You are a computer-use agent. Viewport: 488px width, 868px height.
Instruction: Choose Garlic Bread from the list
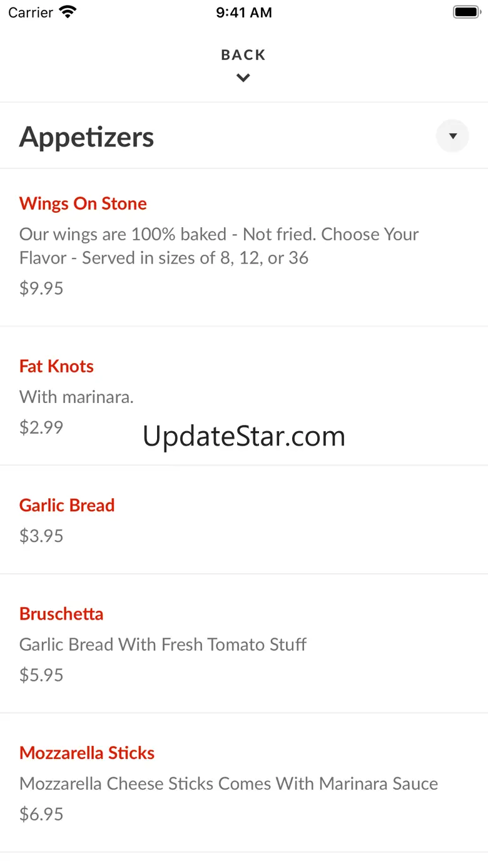click(67, 505)
